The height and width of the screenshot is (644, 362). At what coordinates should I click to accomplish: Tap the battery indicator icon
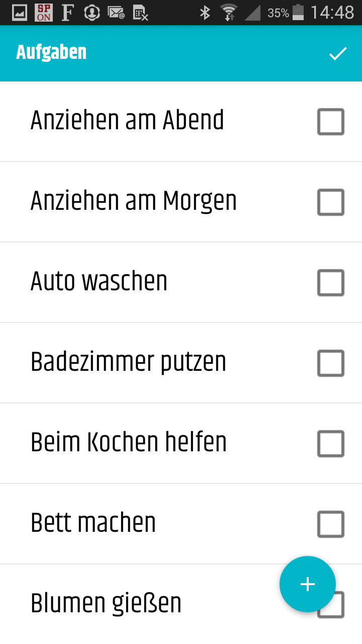point(298,13)
